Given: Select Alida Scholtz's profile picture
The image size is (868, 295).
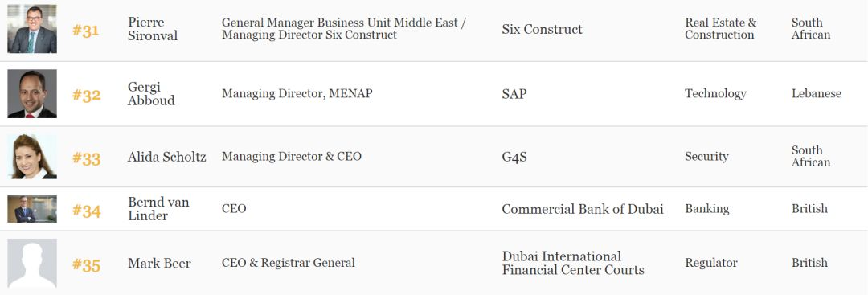Looking at the screenshot, I should (x=32, y=157).
